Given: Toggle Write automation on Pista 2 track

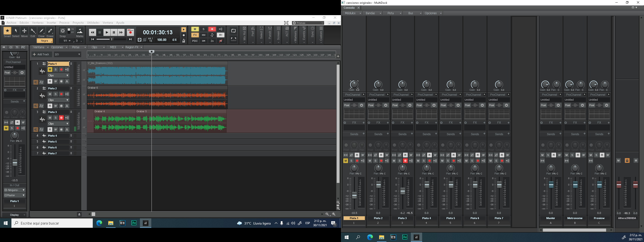Looking at the screenshot, I should 55,106.
